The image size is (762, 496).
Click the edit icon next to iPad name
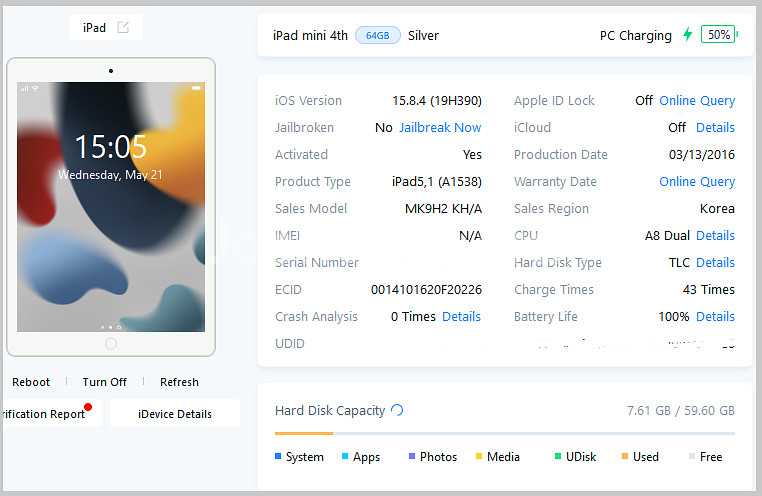(x=123, y=27)
